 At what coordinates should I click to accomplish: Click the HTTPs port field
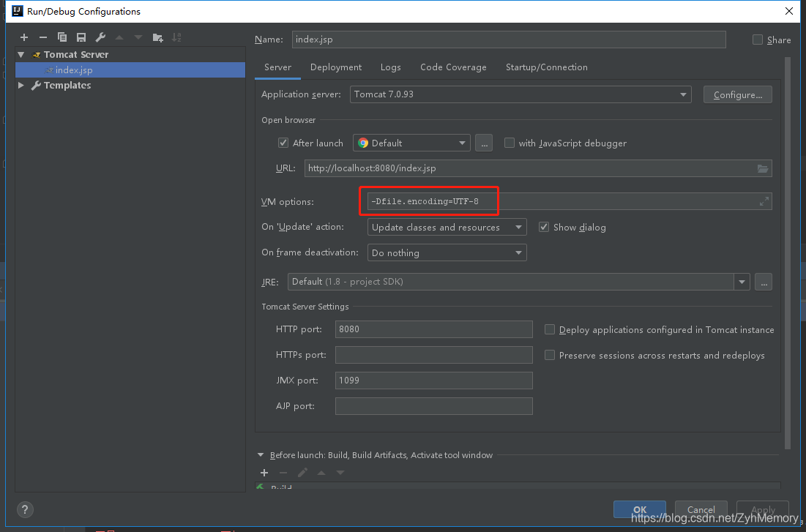tap(434, 355)
